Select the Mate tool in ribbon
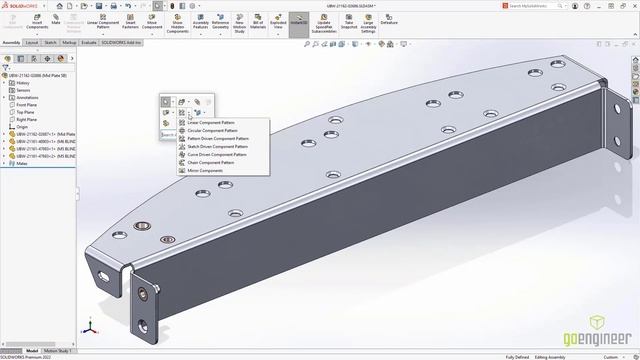 [x=56, y=20]
